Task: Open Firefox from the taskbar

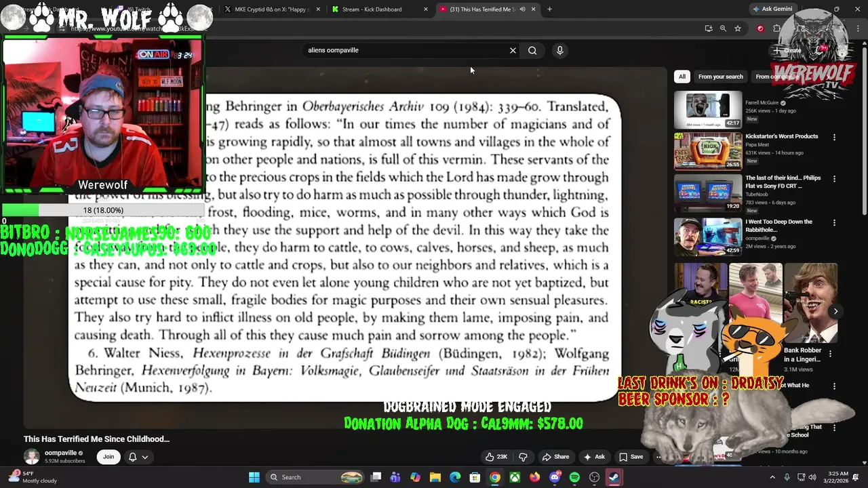Action: tap(534, 477)
